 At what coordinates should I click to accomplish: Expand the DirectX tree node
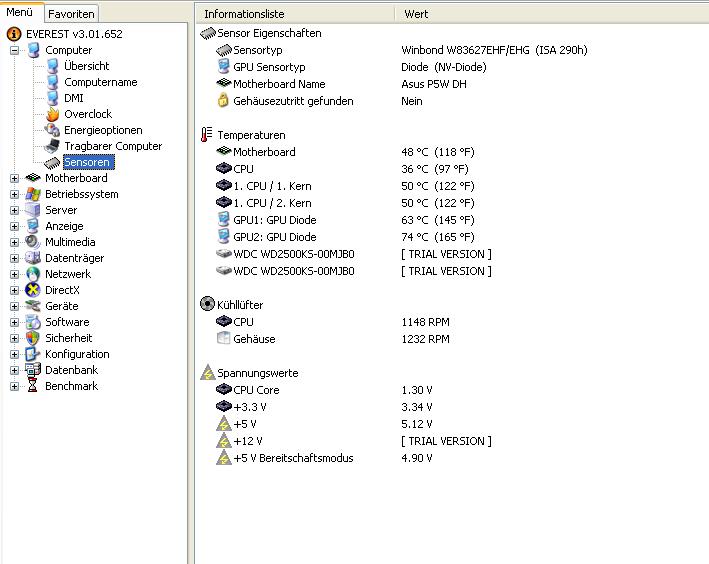tap(14, 290)
